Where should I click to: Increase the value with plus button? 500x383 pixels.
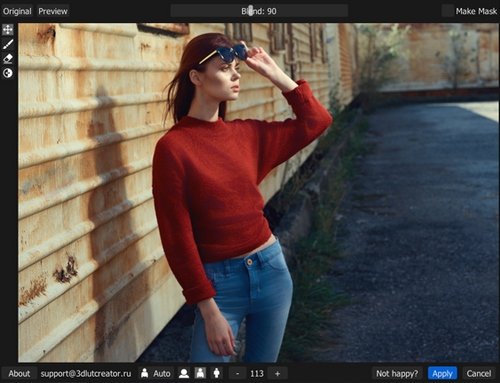(277, 373)
